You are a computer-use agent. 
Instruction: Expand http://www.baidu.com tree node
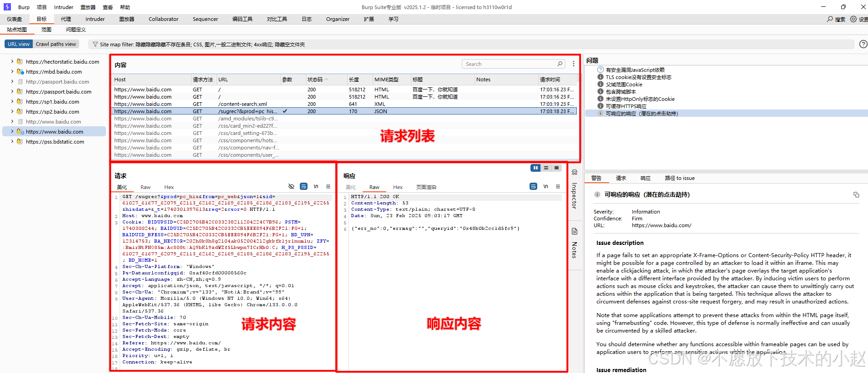pos(12,121)
